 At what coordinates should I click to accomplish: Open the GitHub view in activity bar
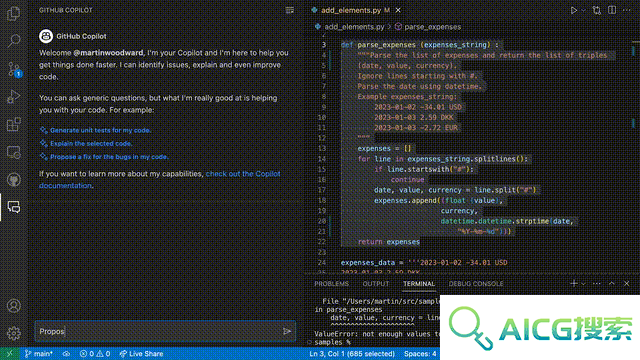click(13, 180)
